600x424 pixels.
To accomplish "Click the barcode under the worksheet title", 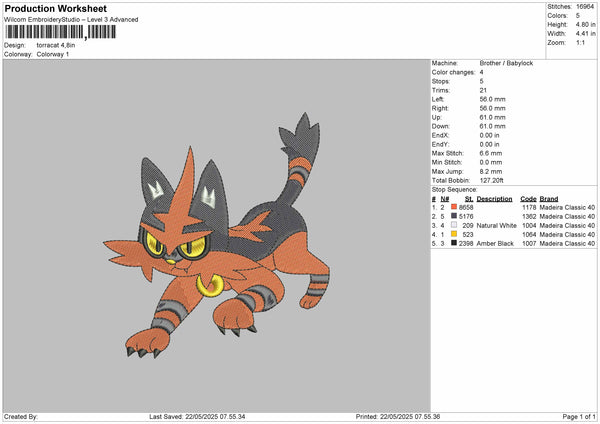I will [60, 32].
